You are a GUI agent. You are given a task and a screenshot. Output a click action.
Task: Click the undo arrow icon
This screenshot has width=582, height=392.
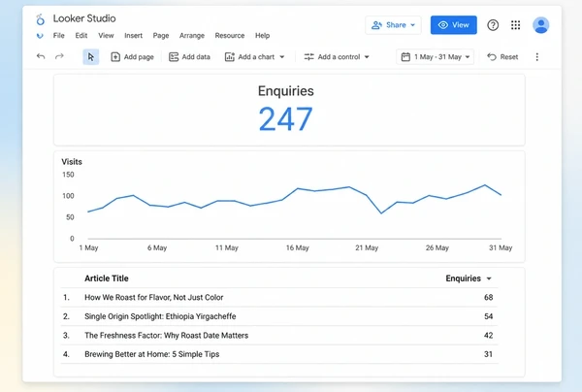point(41,56)
